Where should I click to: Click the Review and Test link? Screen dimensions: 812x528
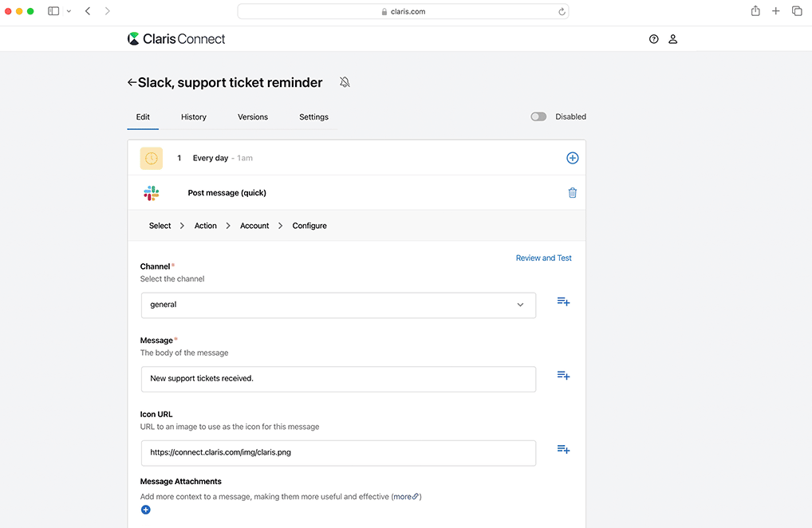pyautogui.click(x=543, y=258)
